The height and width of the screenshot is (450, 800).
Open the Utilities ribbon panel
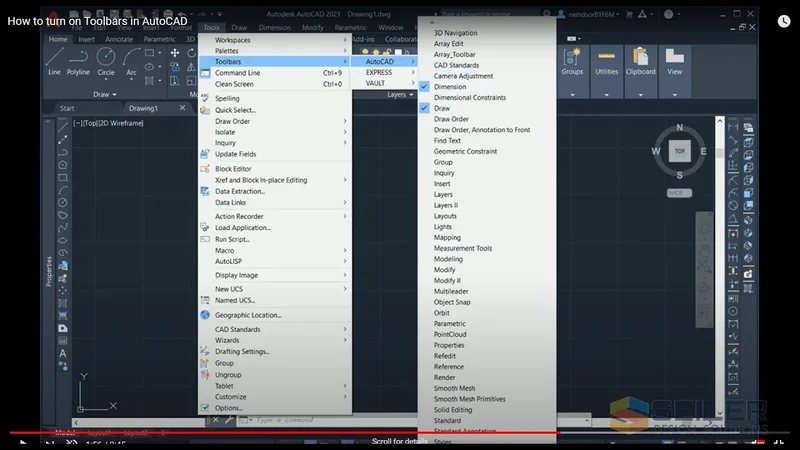(x=606, y=60)
